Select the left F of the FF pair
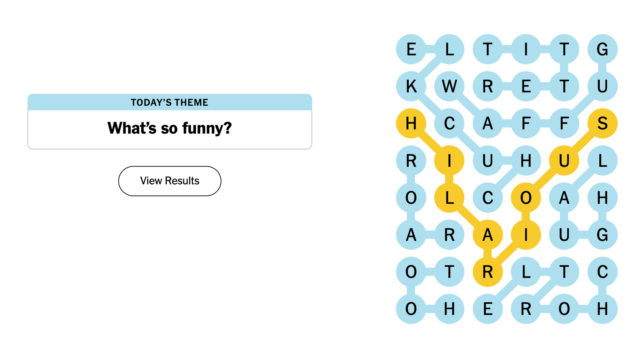The height and width of the screenshot is (355, 644). point(526,123)
